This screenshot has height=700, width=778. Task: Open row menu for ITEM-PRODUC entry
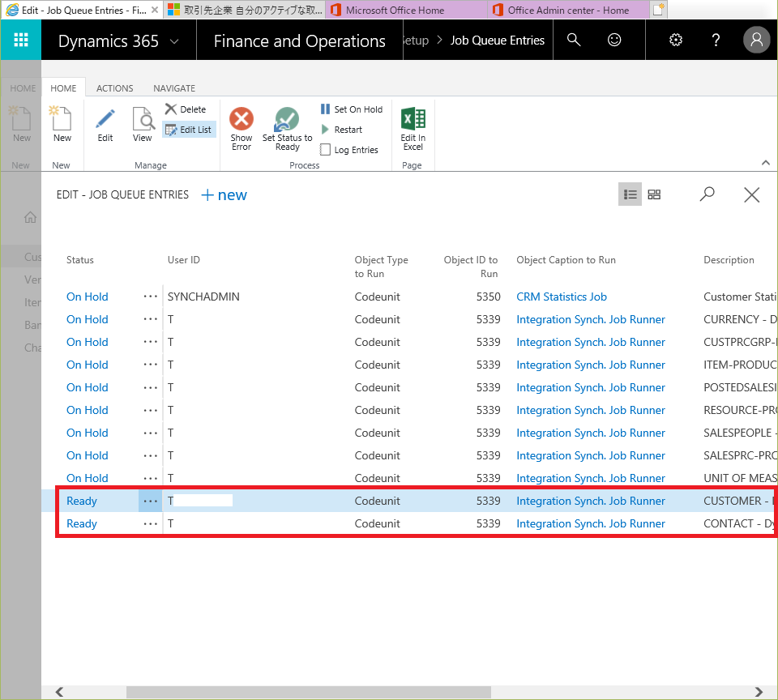point(151,365)
